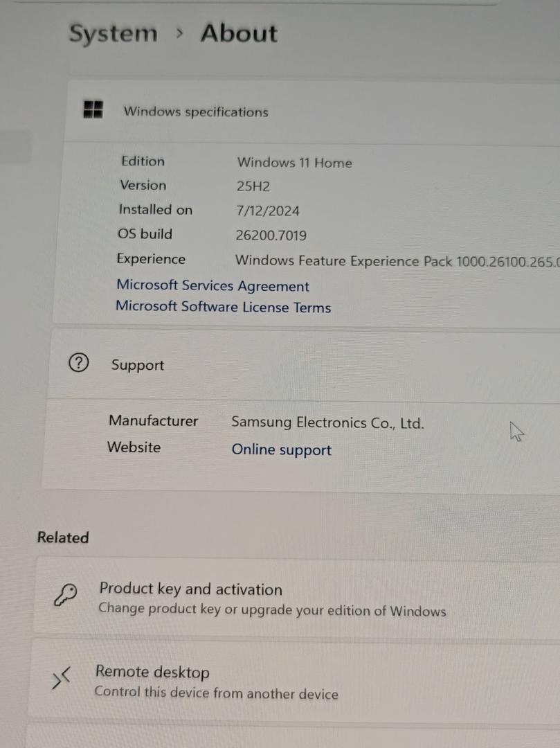The image size is (560, 748).
Task: Click the Windows Feature Experience Pack value
Action: 395,261
